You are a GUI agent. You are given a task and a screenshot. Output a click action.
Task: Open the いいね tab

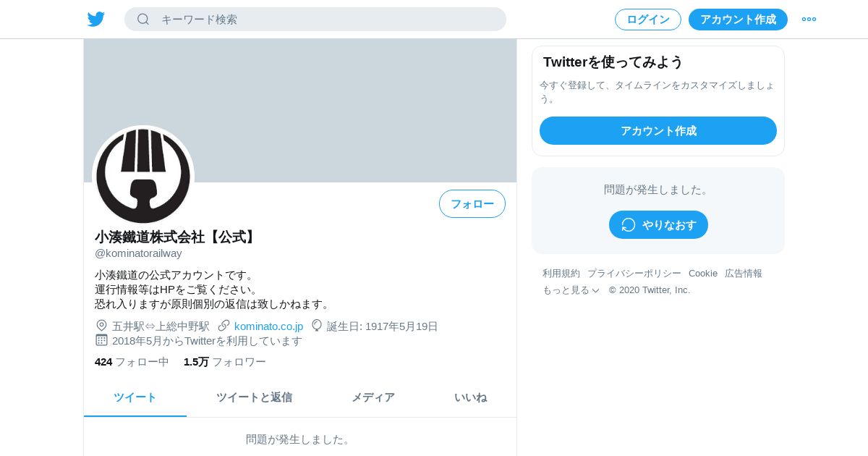[x=470, y=397]
